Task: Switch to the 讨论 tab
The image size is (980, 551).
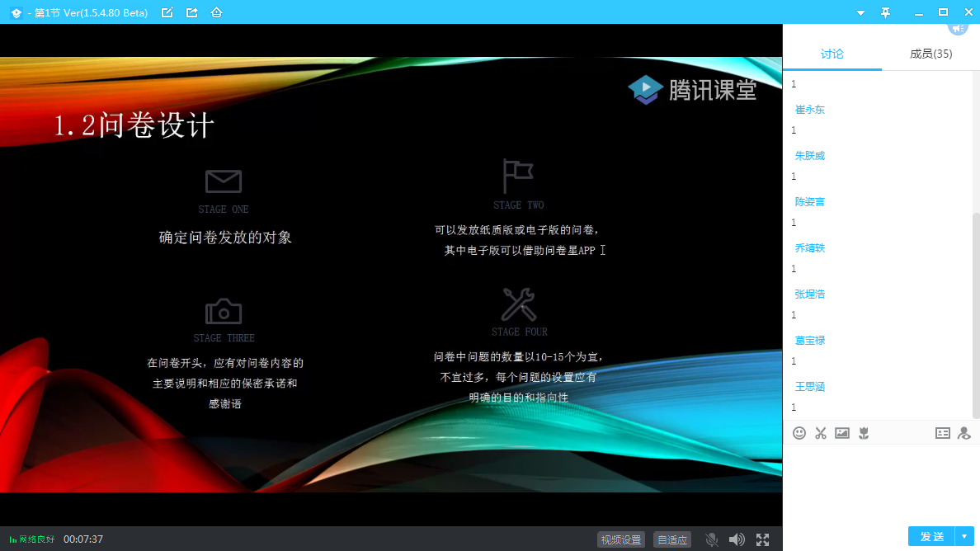Action: coord(832,54)
